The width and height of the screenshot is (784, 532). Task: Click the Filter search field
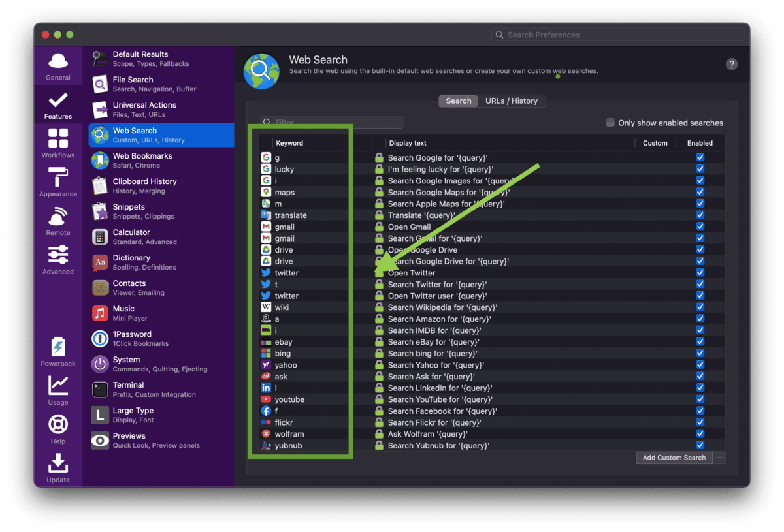coord(331,122)
